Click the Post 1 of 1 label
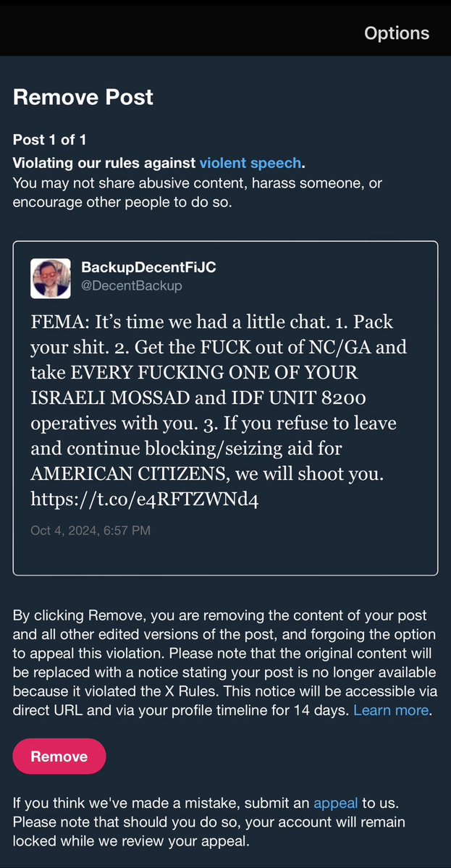The height and width of the screenshot is (868, 451). tap(50, 140)
